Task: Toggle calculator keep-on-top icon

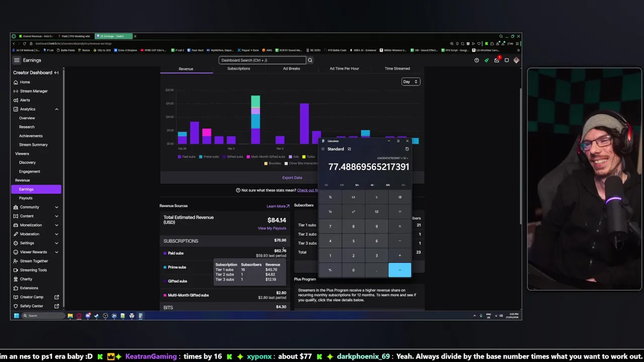Action: 349,149
